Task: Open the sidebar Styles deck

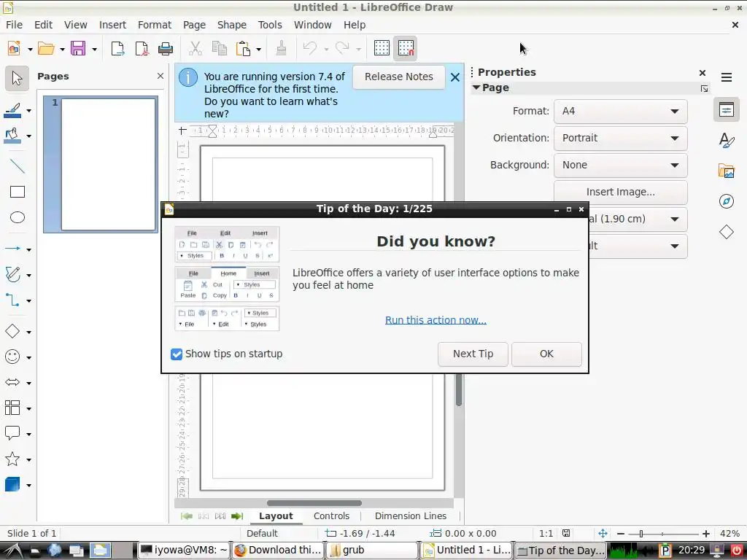Action: 726,141
